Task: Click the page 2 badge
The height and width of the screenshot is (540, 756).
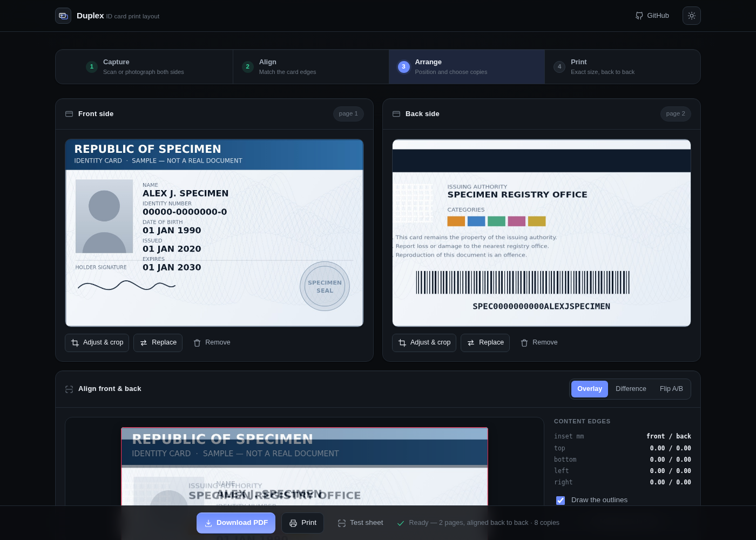Action: tap(676, 114)
